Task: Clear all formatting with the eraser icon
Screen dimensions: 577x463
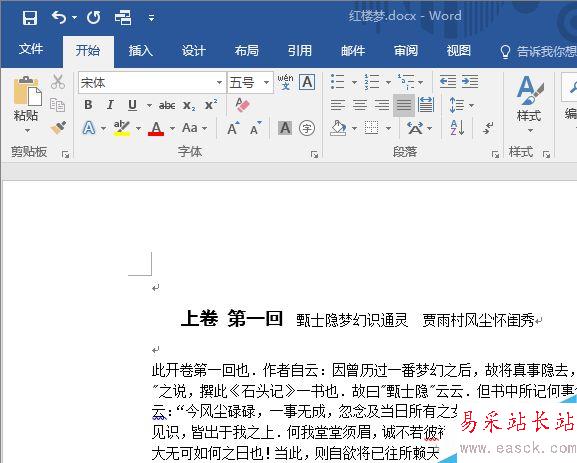Action: [242, 105]
